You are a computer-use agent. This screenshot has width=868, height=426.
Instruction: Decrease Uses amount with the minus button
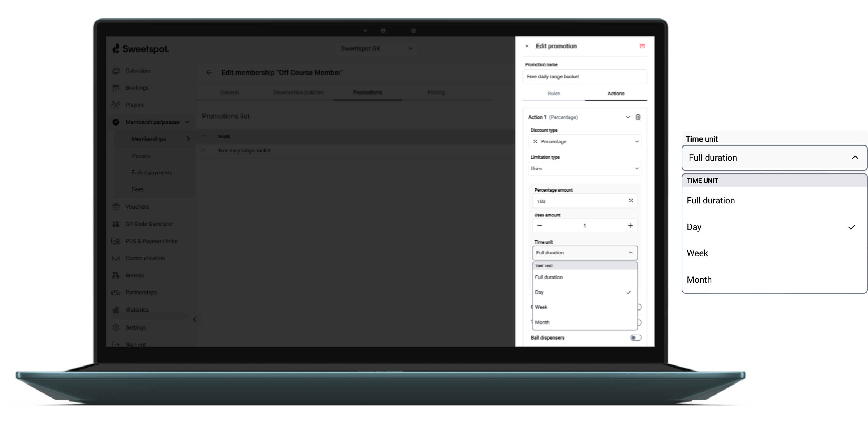[540, 226]
